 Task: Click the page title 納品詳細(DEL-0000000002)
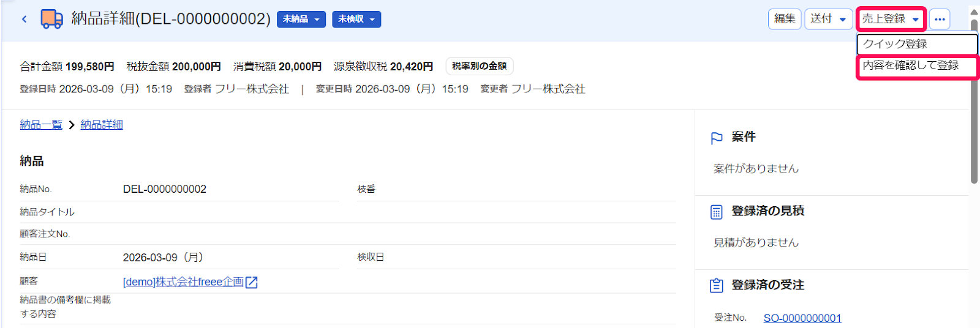[171, 19]
